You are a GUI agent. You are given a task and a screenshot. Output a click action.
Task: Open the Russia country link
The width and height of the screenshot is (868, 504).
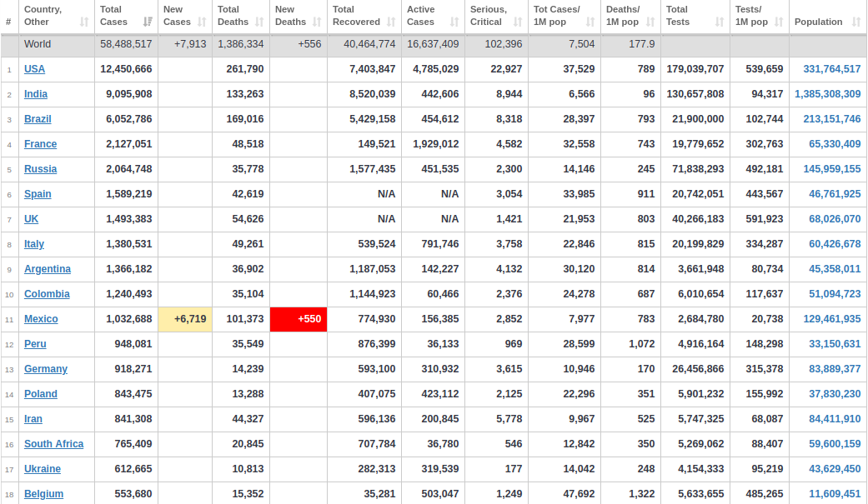(x=40, y=169)
